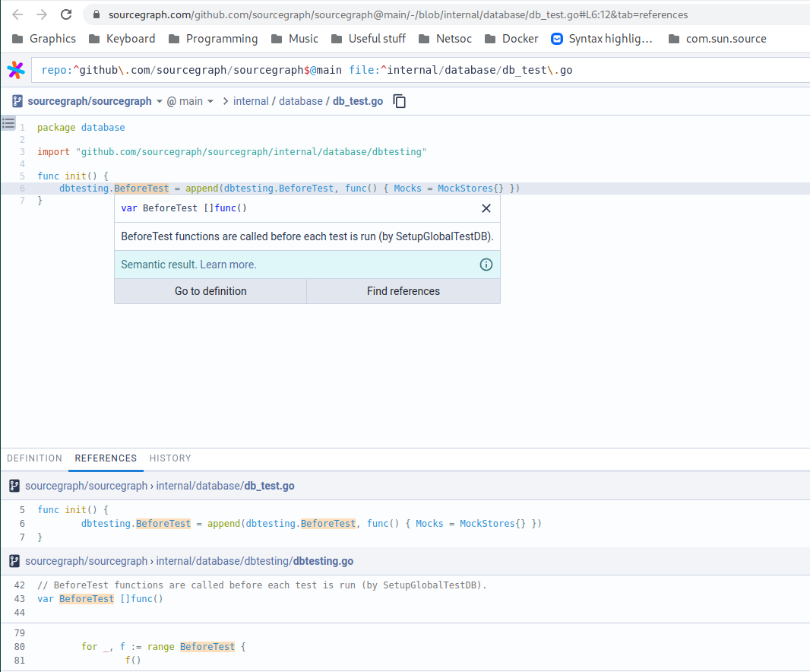The width and height of the screenshot is (810, 672).
Task: Switch to the HISTORY tab
Action: point(170,458)
